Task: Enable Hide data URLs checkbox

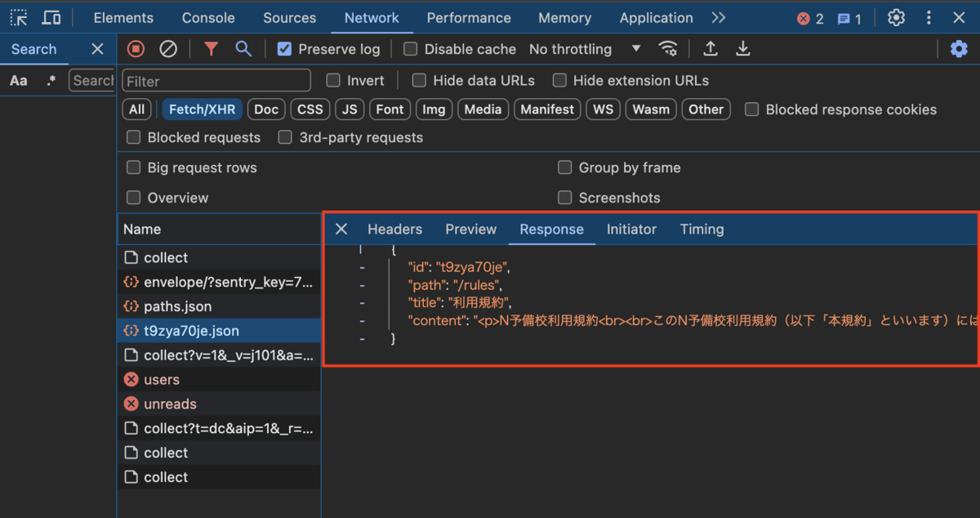Action: pos(419,80)
